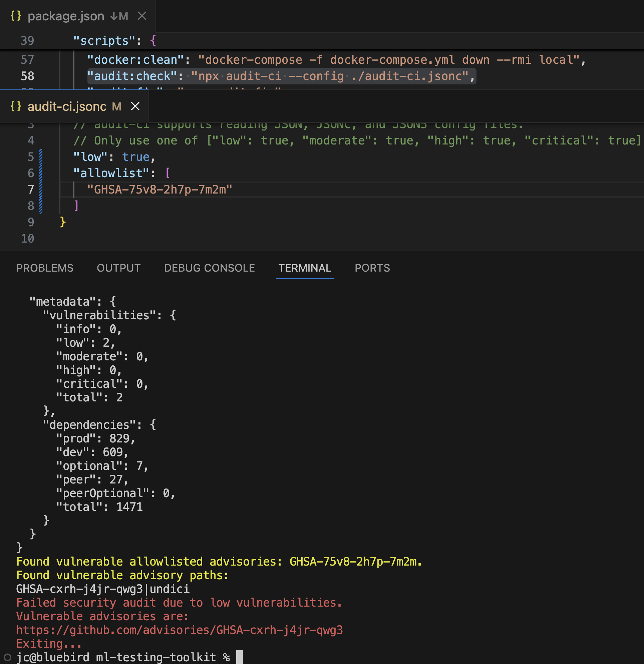Viewport: 644px width, 664px height.
Task: Click the "Failed security audit" terminal message
Action: [x=179, y=602]
